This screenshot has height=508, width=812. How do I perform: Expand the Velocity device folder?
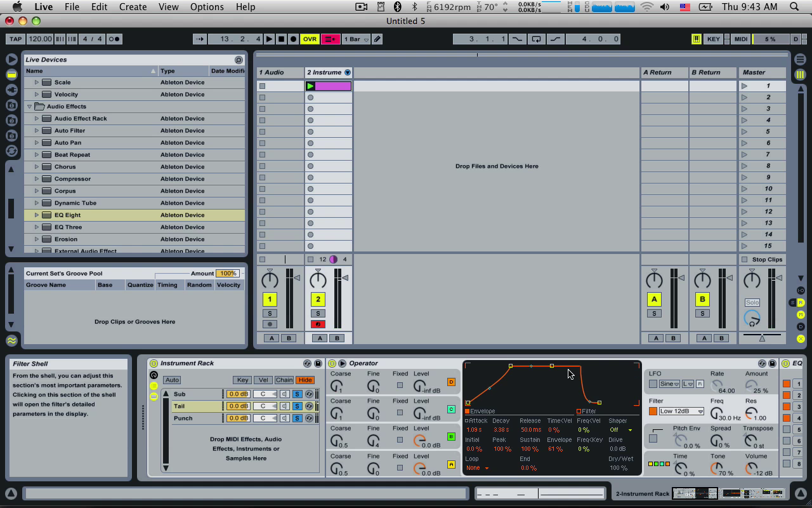pyautogui.click(x=37, y=94)
